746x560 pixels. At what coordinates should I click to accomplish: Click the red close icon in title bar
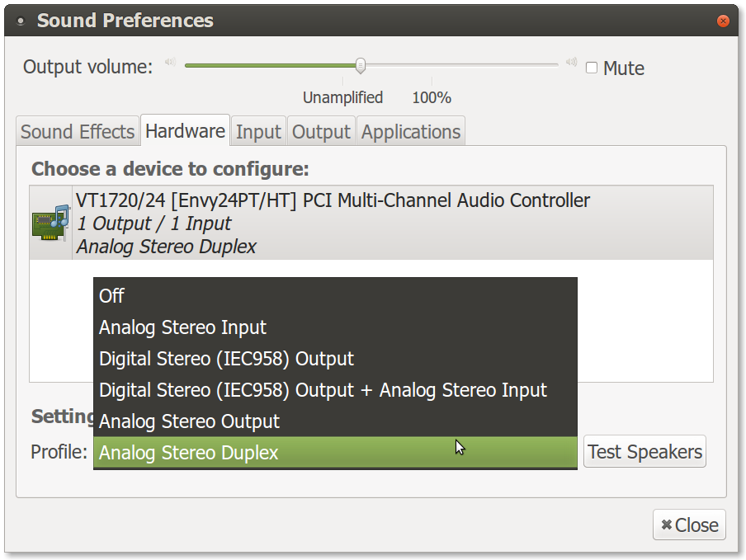point(723,21)
